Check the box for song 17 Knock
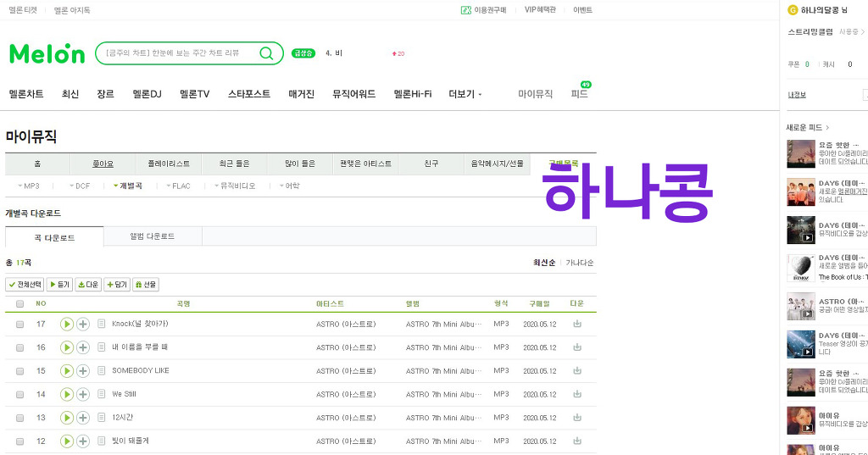The image size is (868, 455). pyautogui.click(x=20, y=325)
